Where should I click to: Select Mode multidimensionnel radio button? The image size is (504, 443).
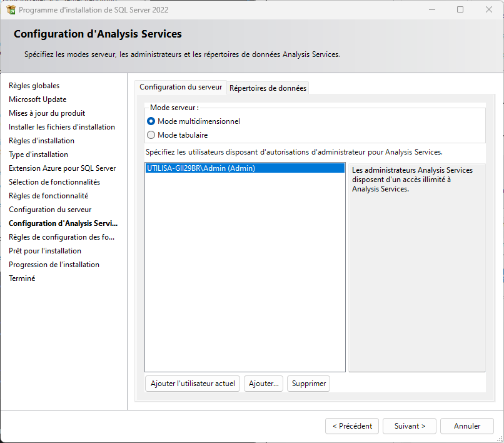(151, 121)
